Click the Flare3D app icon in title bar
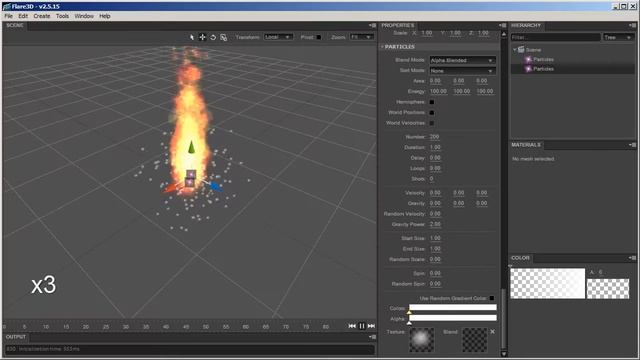 pos(6,7)
